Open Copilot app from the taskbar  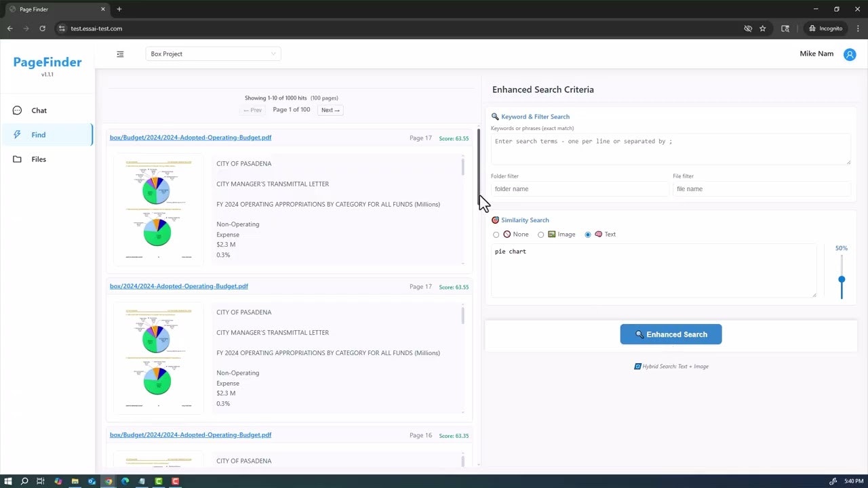pos(58,481)
